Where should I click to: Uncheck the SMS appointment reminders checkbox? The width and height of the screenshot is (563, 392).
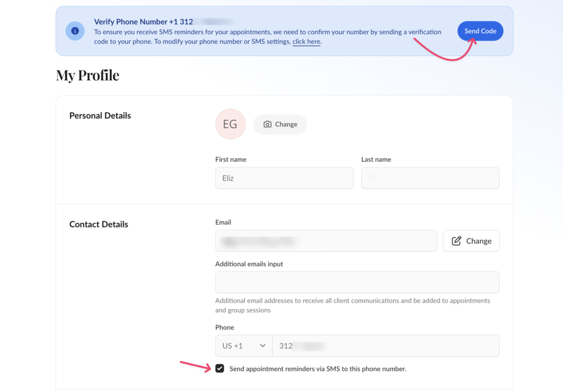pyautogui.click(x=220, y=369)
